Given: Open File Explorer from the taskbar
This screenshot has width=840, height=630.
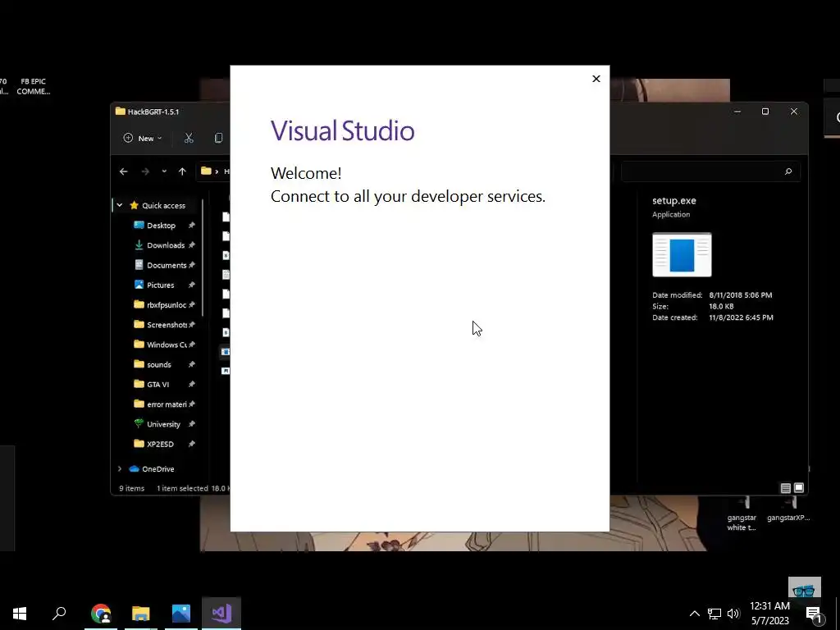Looking at the screenshot, I should (141, 614).
